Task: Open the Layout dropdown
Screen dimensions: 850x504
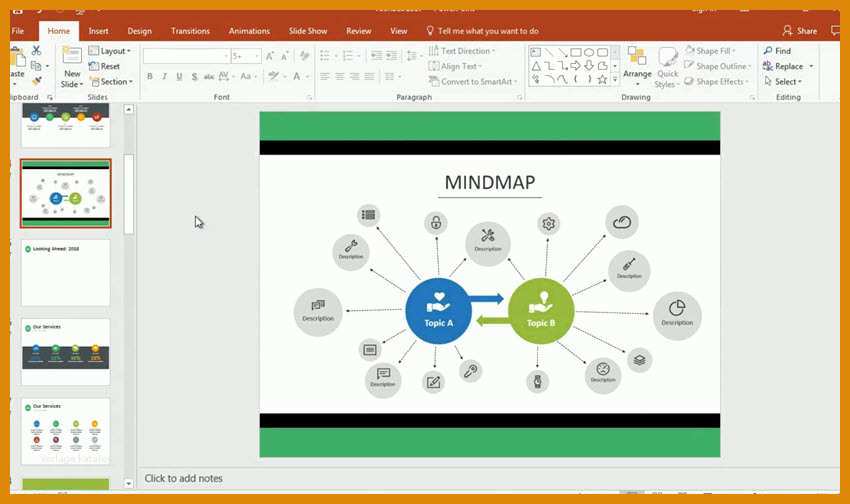Action: coord(110,50)
